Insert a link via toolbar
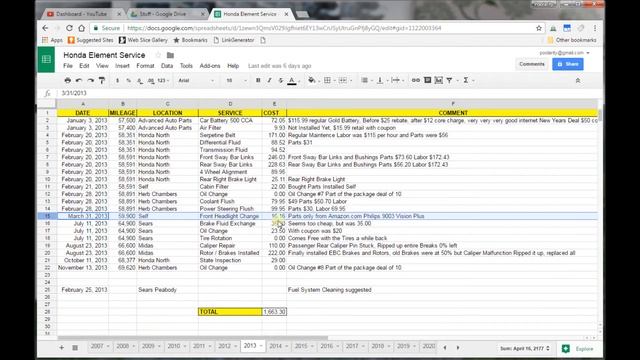 (x=416, y=80)
